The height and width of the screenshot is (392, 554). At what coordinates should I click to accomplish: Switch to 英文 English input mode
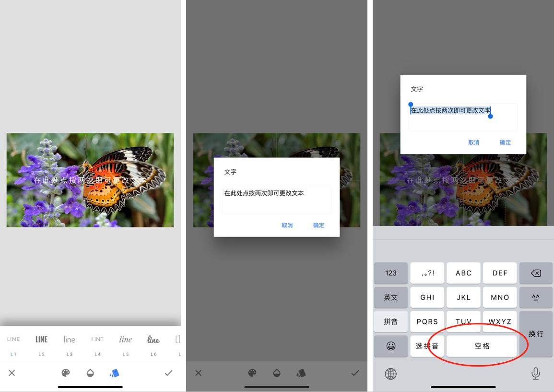(391, 297)
